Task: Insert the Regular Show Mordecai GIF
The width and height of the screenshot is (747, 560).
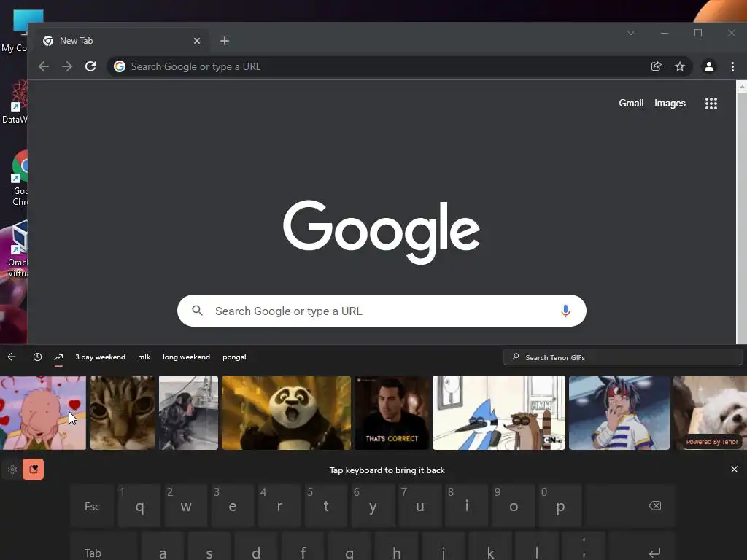Action: coord(499,413)
